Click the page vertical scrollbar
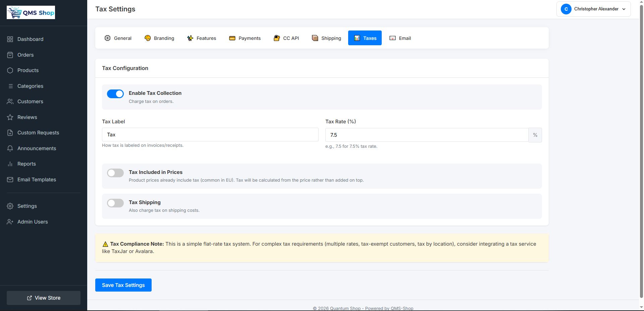Screen dimensions: 644x311 click(x=641, y=151)
